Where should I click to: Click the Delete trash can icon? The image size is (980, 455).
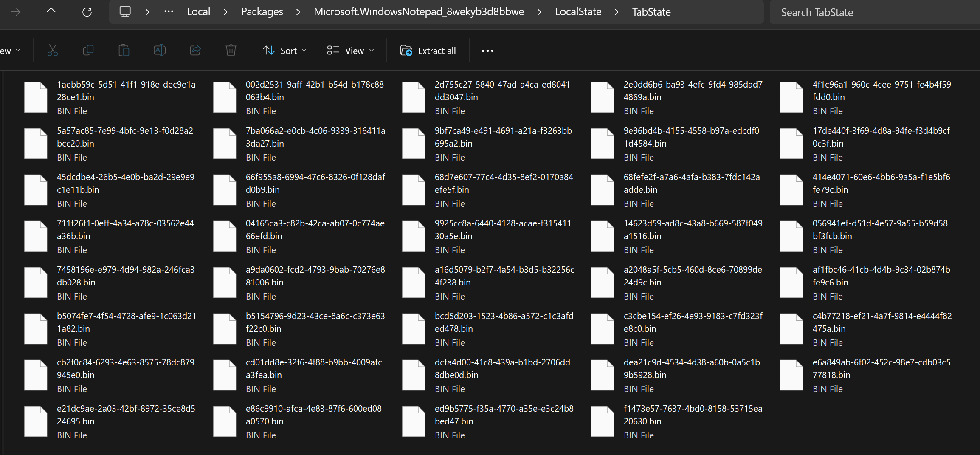pos(231,51)
